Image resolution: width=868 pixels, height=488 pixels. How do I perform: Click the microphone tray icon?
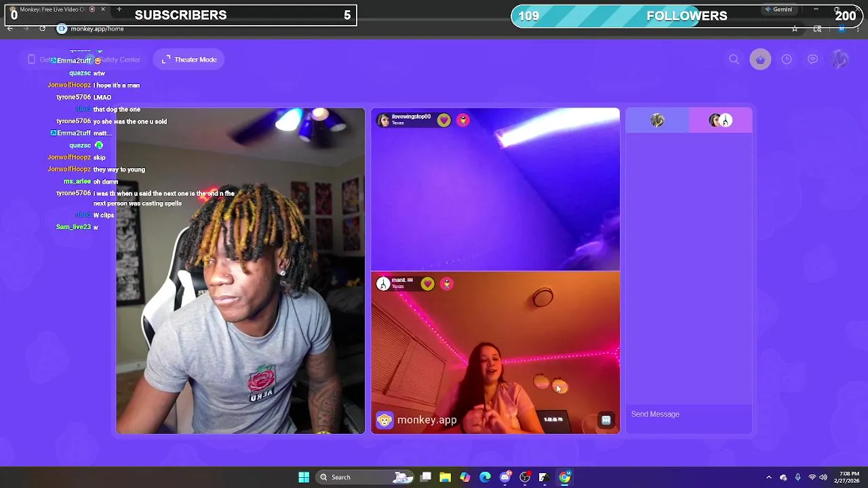coord(797,477)
